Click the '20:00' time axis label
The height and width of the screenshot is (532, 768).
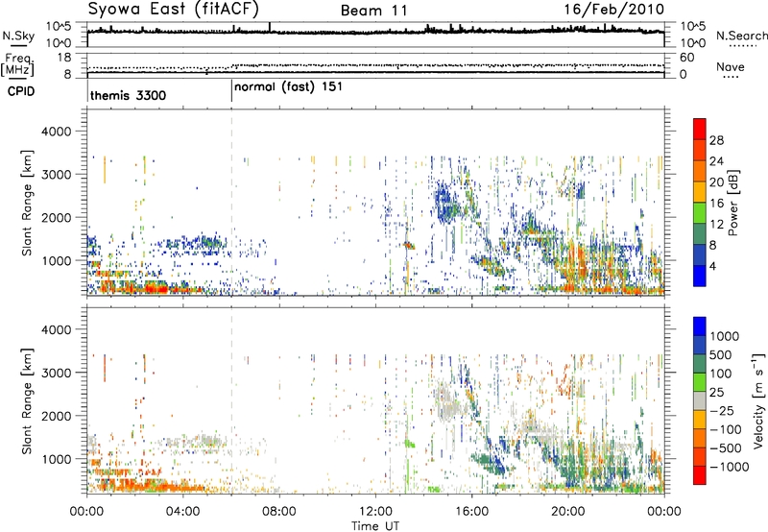pos(568,512)
